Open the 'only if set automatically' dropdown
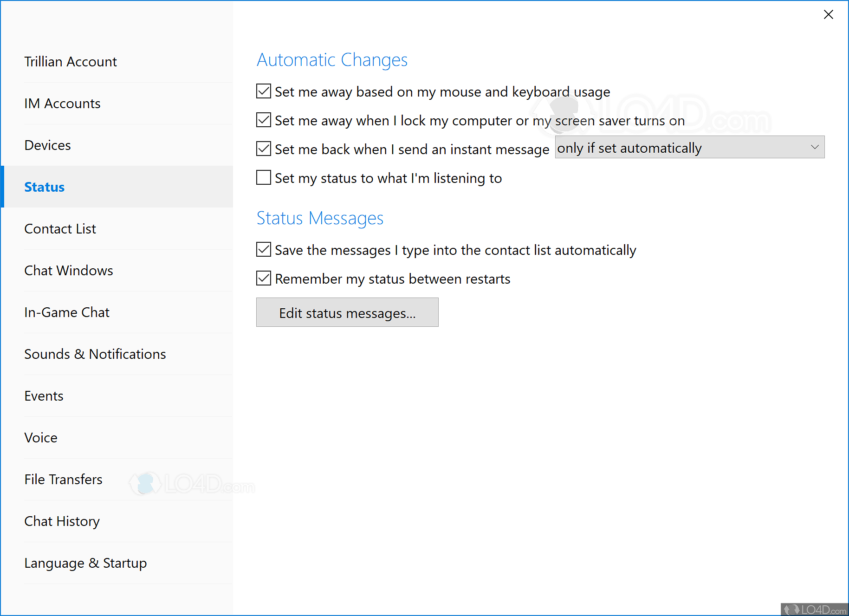Viewport: 849px width, 616px height. (x=690, y=147)
